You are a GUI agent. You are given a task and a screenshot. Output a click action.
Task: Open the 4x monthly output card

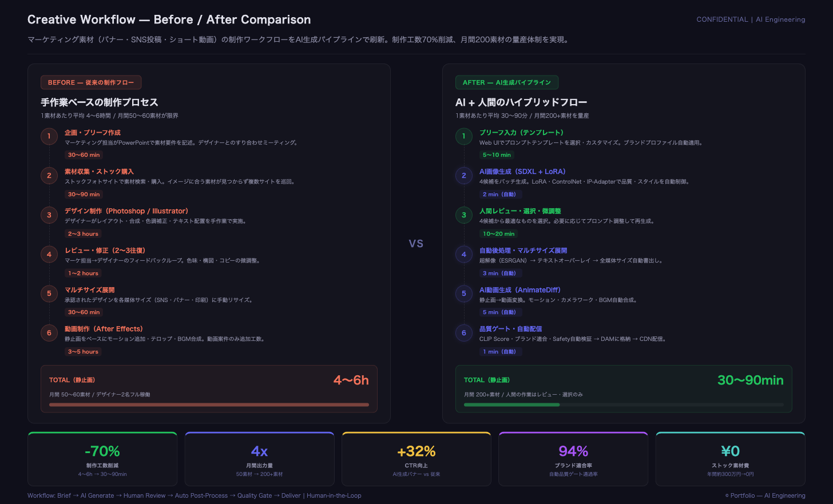(x=259, y=459)
